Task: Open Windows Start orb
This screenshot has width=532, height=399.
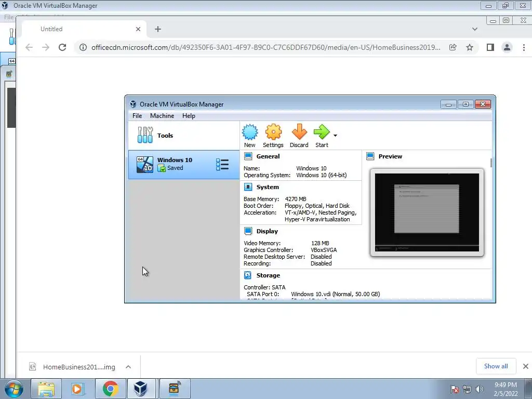Action: 14,389
